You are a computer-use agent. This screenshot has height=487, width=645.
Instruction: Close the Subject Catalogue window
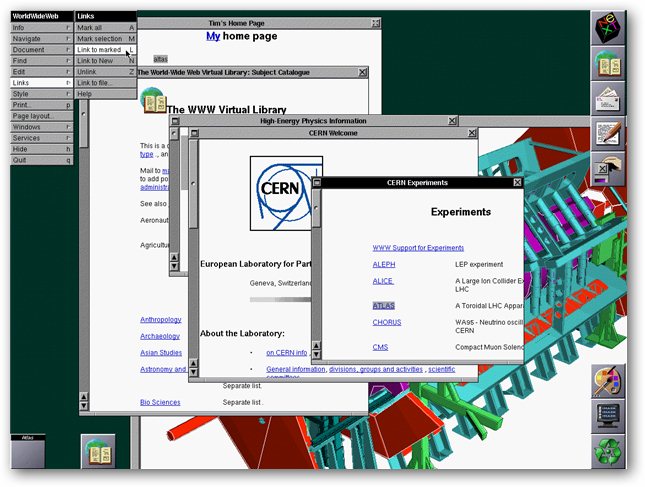coord(362,72)
